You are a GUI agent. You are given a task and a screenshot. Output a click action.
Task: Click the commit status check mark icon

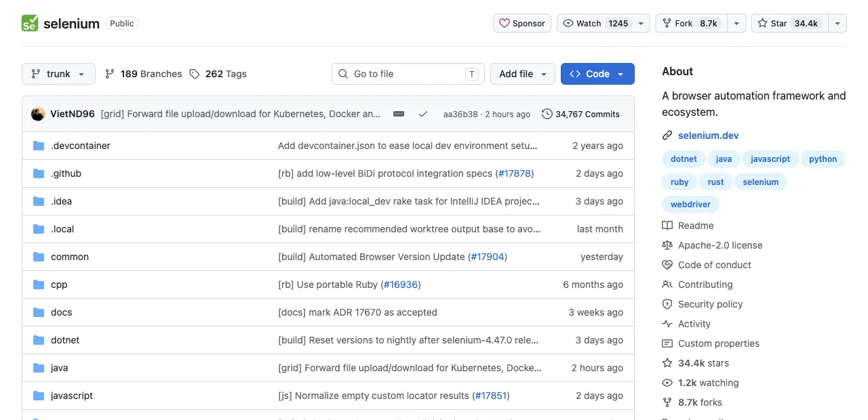tap(423, 114)
